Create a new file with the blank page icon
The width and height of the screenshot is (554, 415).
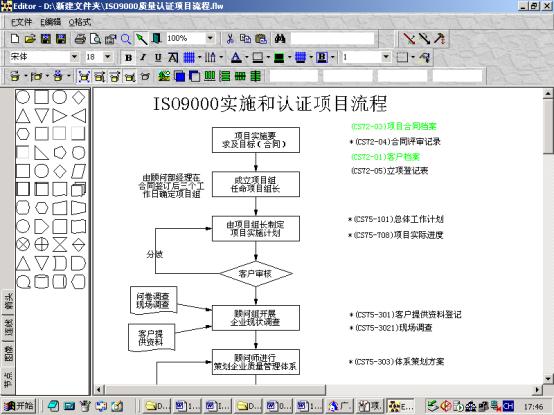click(15, 38)
